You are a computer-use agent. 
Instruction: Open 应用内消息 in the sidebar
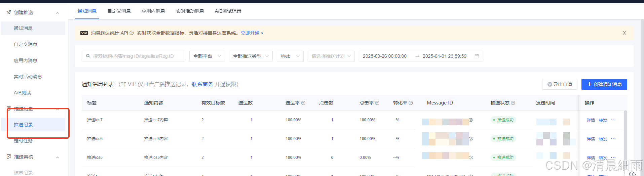tap(26, 60)
